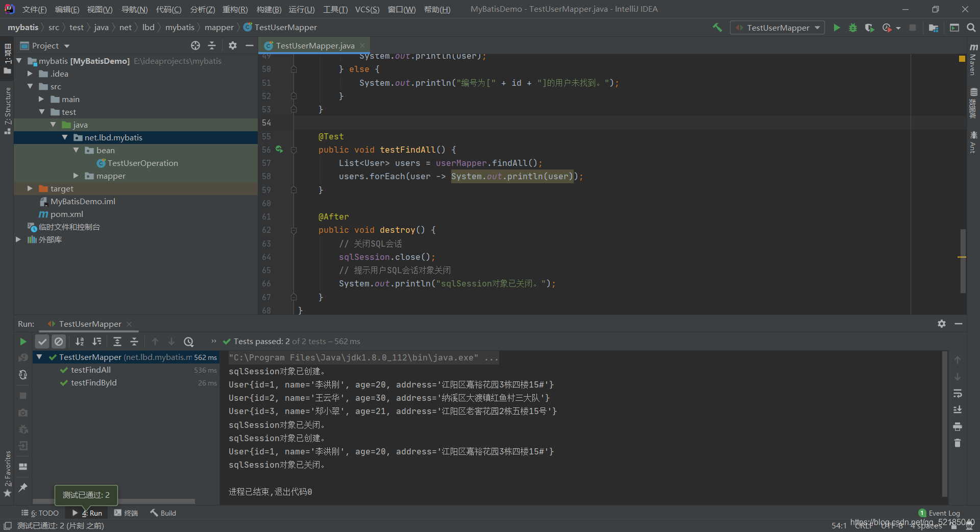980x532 pixels.
Task: Click run gutter icon for testFindAll
Action: (279, 149)
